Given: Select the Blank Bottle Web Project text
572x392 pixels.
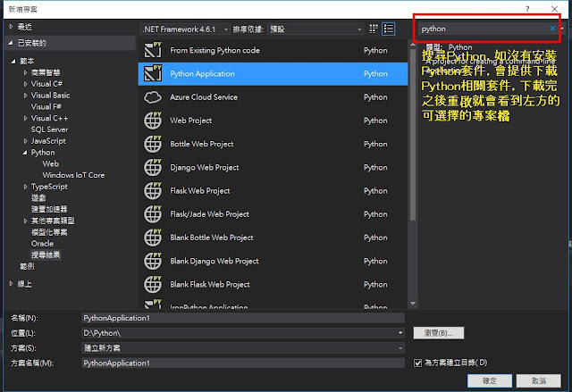Looking at the screenshot, I should point(212,238).
